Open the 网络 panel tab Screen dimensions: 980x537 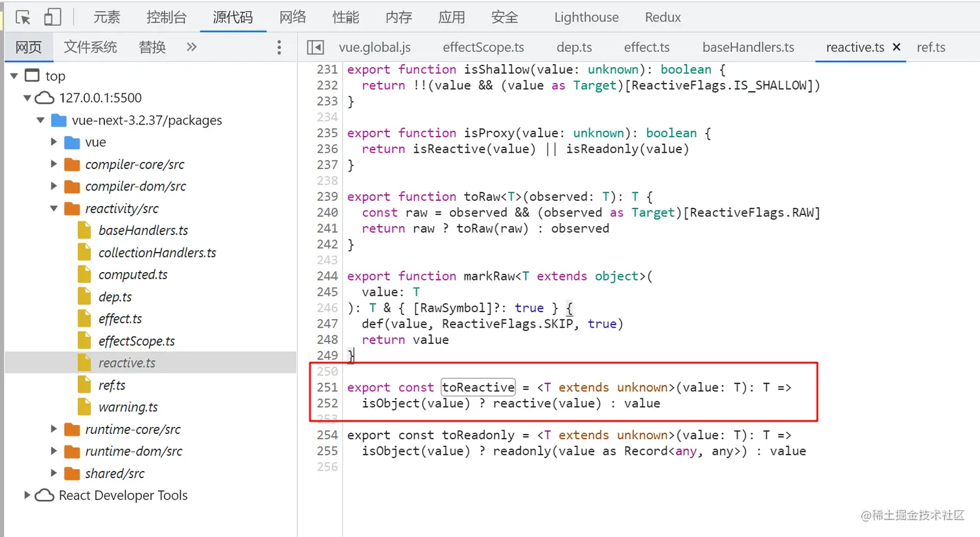point(292,17)
